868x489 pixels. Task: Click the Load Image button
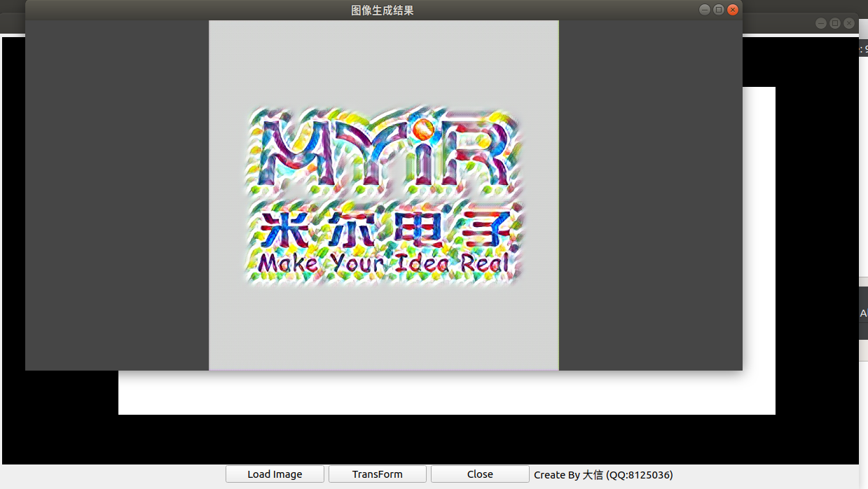click(x=275, y=474)
